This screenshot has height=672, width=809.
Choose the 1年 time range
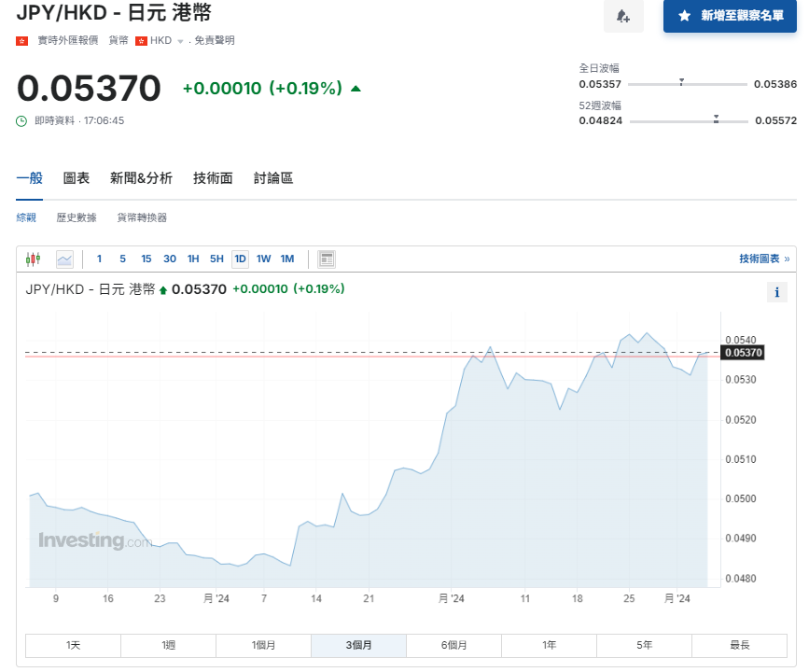tap(549, 645)
